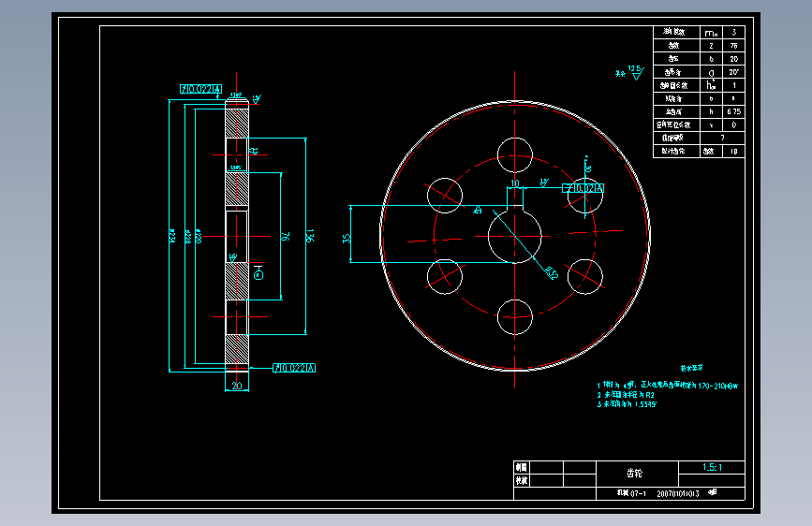Click the 35 dimension left of front view
Screen dimensions: 812x526
click(x=346, y=238)
